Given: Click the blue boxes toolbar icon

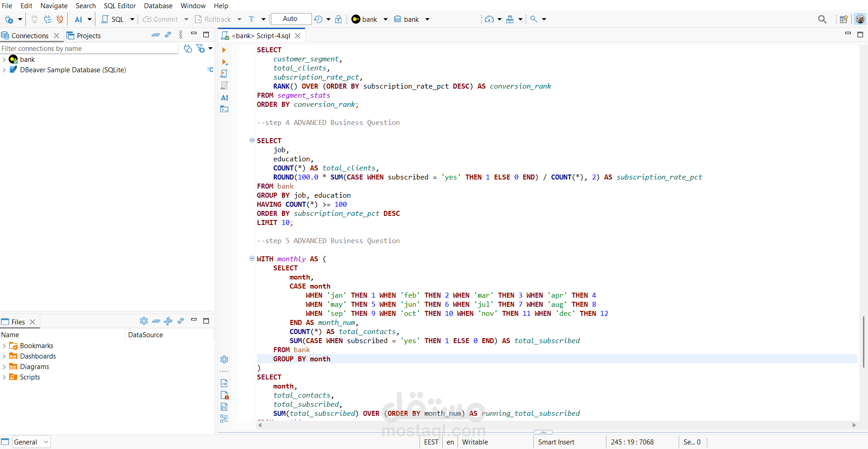Looking at the screenshot, I should [x=510, y=20].
